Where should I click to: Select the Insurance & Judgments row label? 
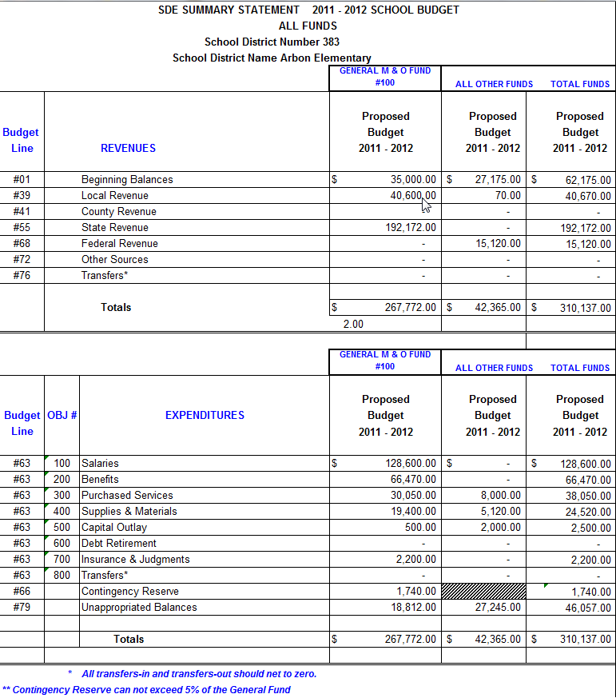click(136, 560)
